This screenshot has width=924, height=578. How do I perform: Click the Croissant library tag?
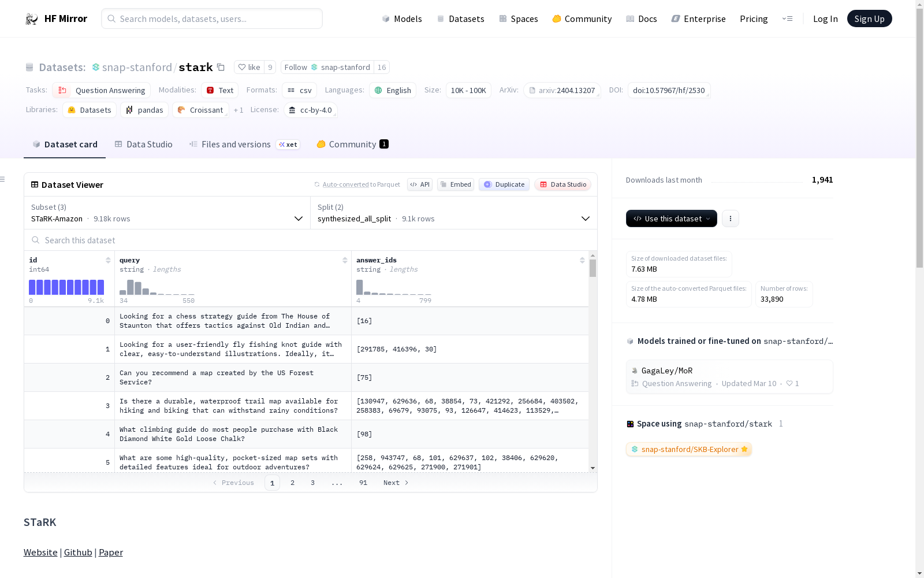pos(200,110)
